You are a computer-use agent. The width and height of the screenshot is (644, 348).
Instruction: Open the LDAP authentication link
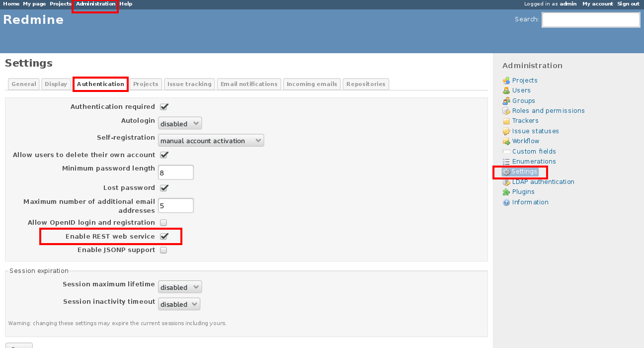click(543, 182)
